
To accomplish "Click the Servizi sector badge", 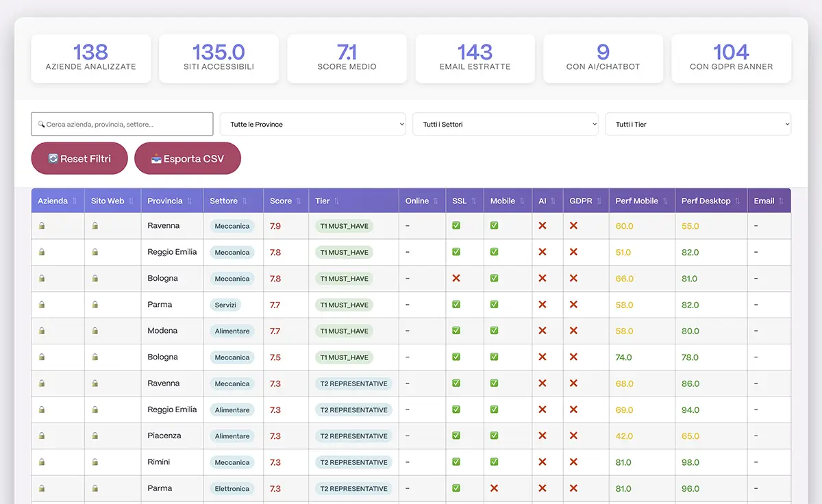I will click(x=225, y=305).
